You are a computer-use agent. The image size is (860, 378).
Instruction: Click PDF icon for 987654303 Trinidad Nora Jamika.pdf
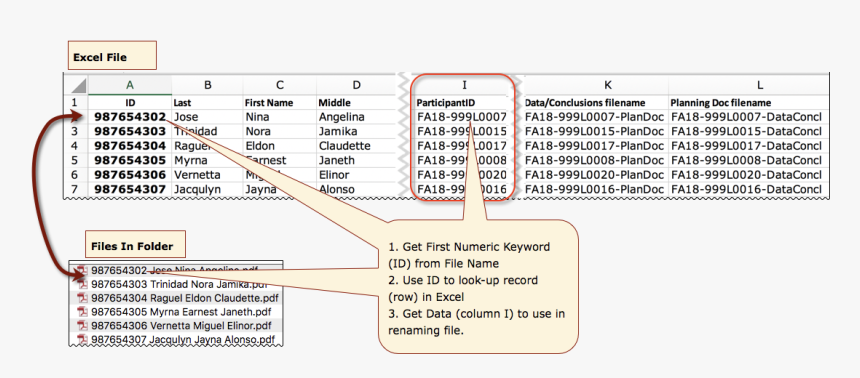coord(82,284)
